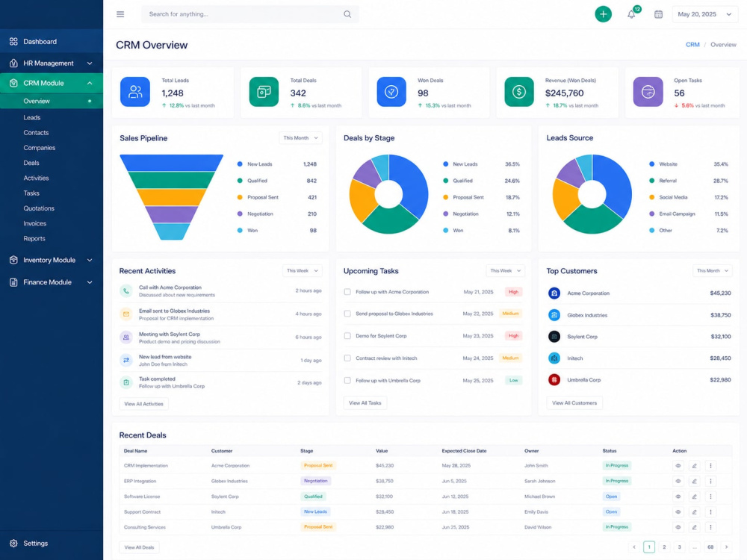747x560 pixels.
Task: Open the notifications bell
Action: coord(631,14)
